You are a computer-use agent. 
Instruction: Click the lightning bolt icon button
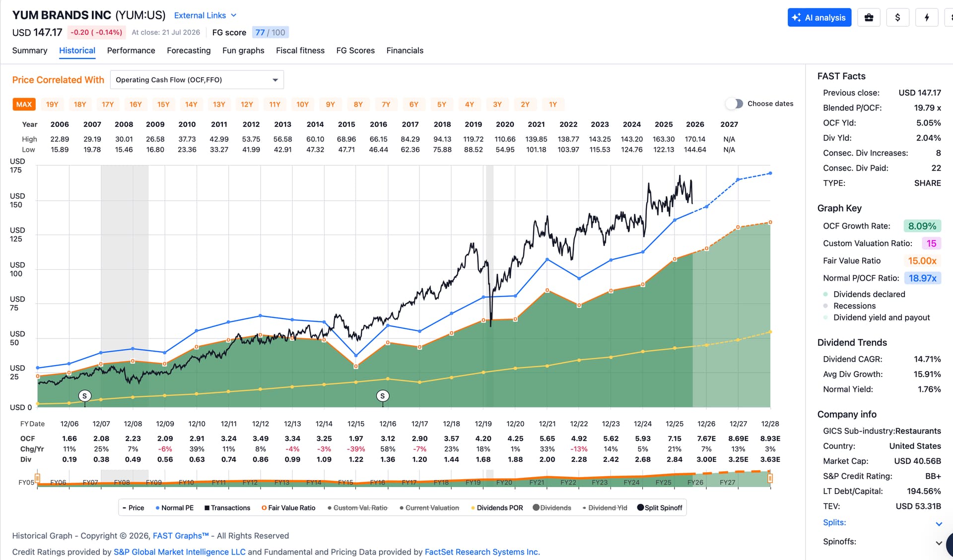[x=926, y=17]
